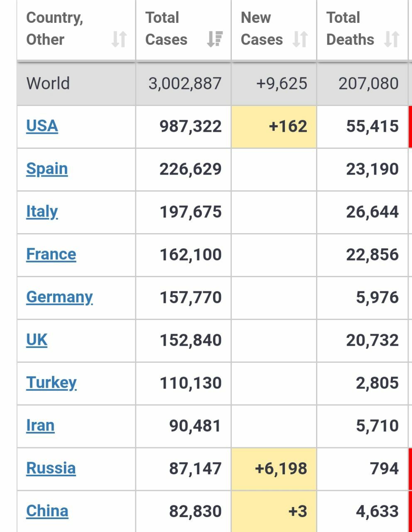Image resolution: width=412 pixels, height=532 pixels.
Task: Open the USA country link
Action: [x=42, y=126]
